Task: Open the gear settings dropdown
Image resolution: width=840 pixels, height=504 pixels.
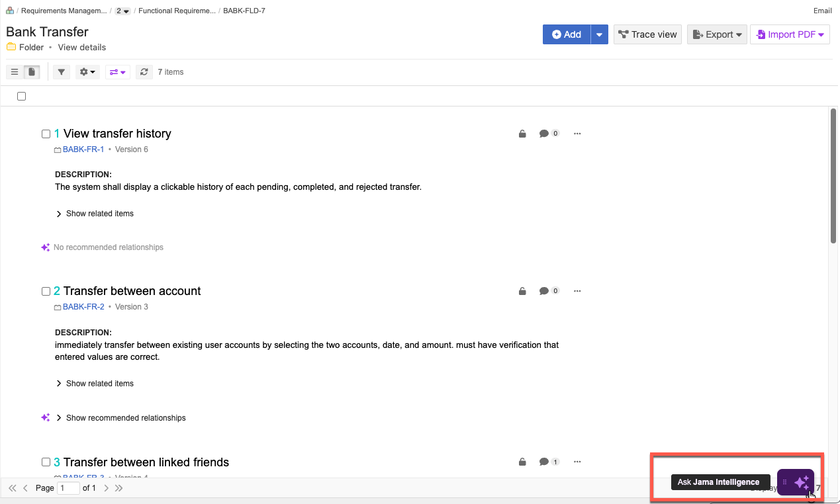Action: (87, 72)
